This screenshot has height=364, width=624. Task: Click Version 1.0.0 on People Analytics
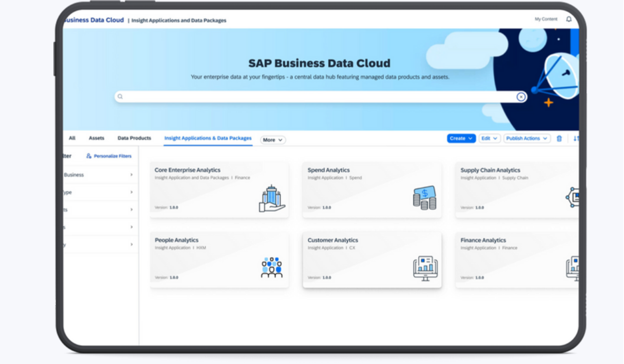pyautogui.click(x=167, y=277)
